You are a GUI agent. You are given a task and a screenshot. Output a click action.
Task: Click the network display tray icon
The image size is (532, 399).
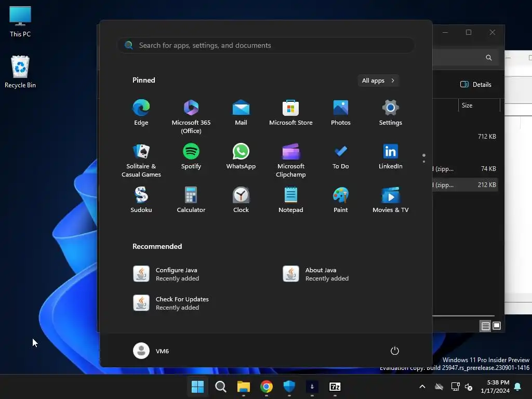point(455,387)
